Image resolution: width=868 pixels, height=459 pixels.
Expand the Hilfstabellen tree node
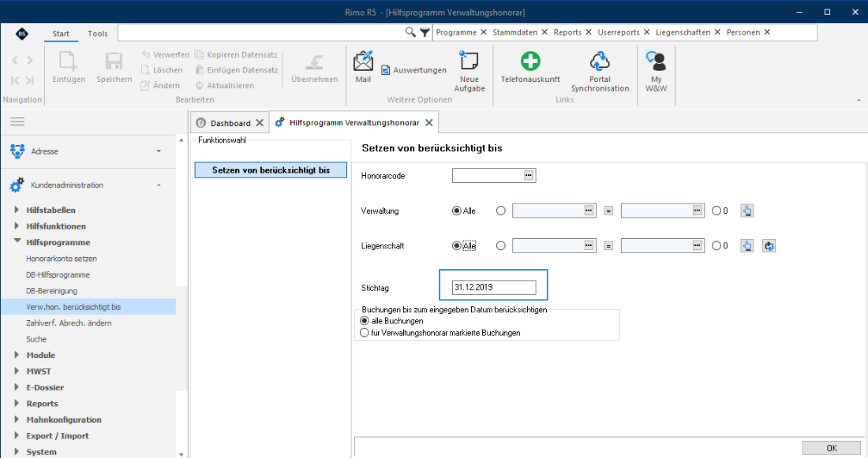(x=17, y=210)
